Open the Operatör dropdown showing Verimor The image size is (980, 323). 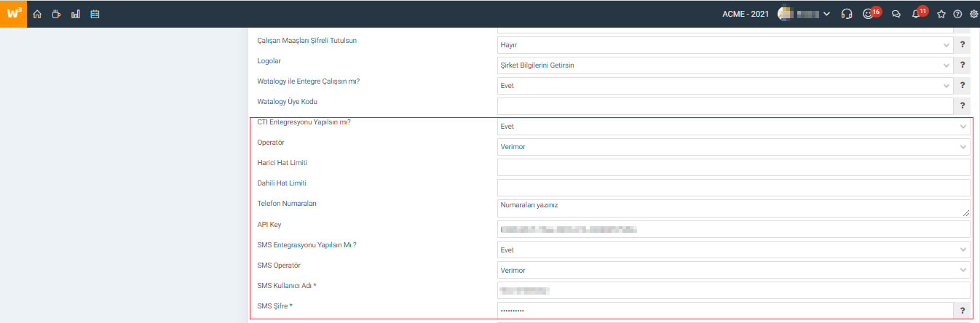point(733,147)
